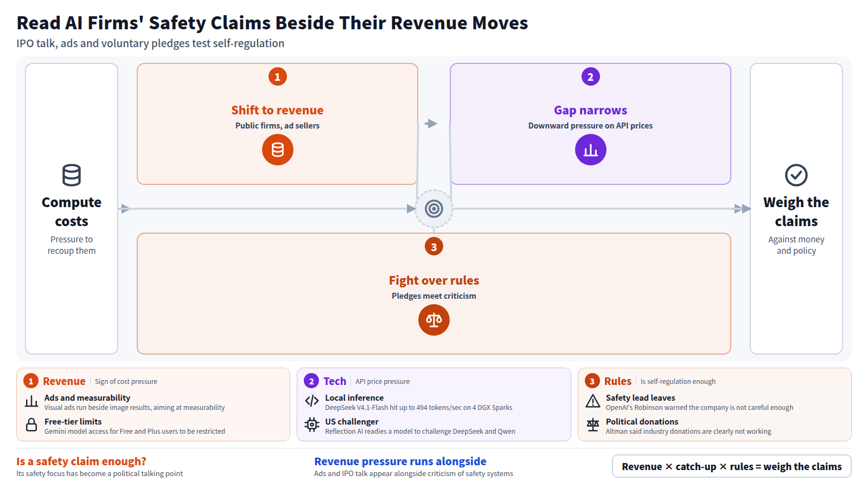Screen dimensions: 868x488
Task: Click the database icon above Compute costs
Action: point(72,175)
